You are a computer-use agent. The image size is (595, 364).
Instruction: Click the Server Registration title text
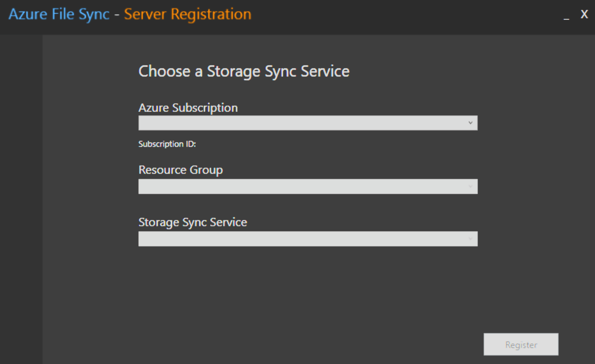[188, 14]
